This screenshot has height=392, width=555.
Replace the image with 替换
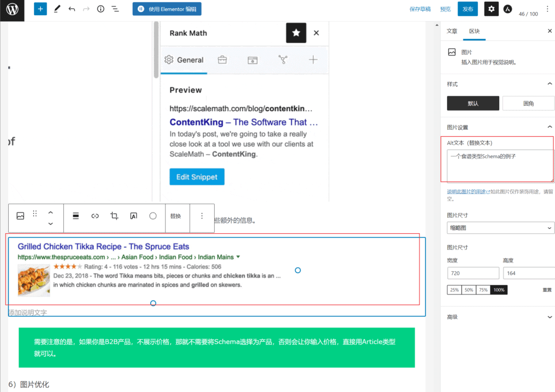click(x=176, y=216)
